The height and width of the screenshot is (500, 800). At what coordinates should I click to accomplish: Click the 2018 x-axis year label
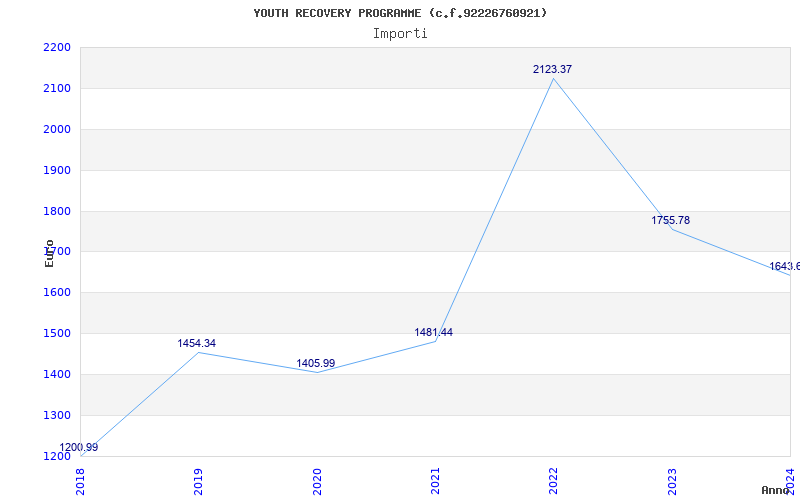point(80,482)
